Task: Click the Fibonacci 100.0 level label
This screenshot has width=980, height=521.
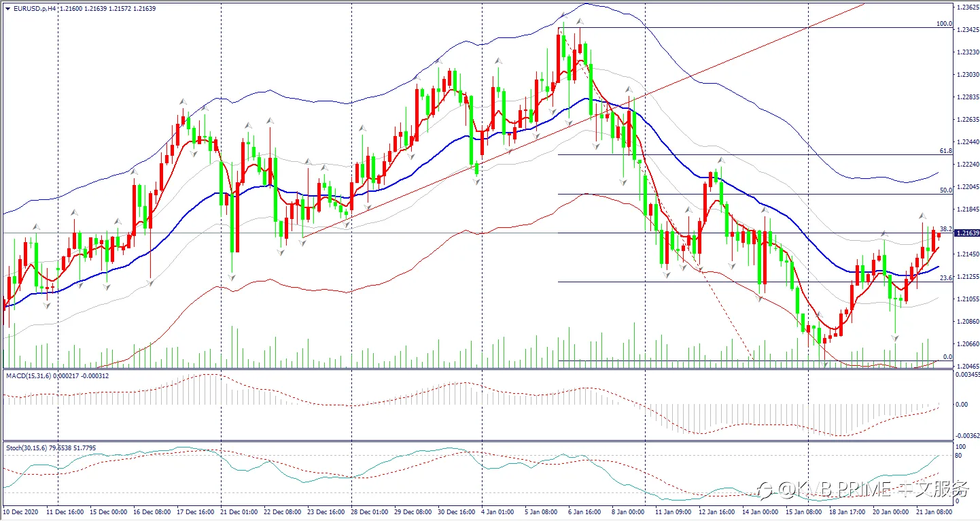Action: (x=944, y=24)
